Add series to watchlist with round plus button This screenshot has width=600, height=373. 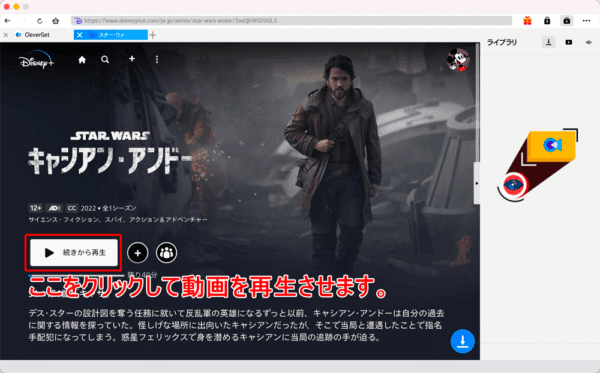[x=138, y=252]
